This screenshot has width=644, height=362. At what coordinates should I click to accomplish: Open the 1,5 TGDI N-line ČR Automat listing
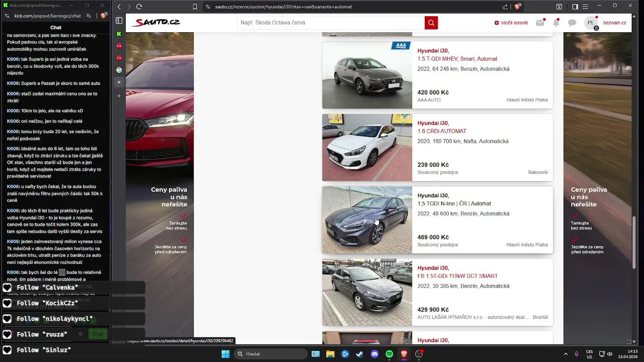click(x=454, y=204)
